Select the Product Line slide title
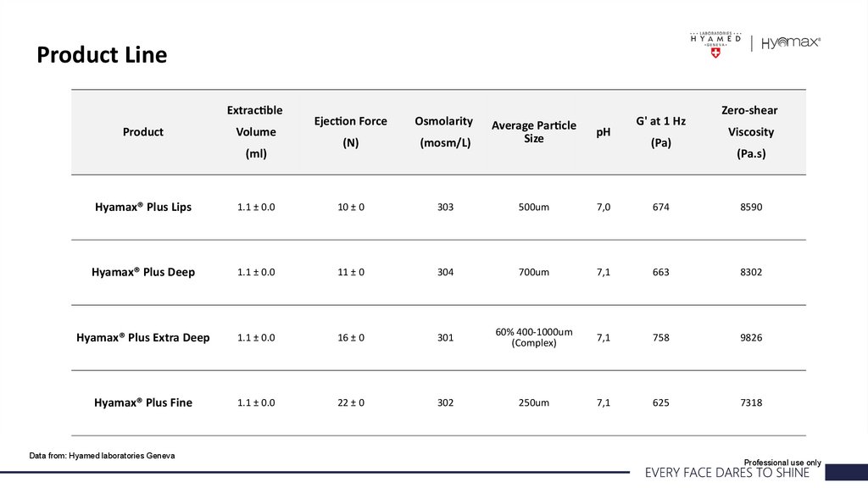This screenshot has height=488, width=868. pyautogui.click(x=102, y=55)
